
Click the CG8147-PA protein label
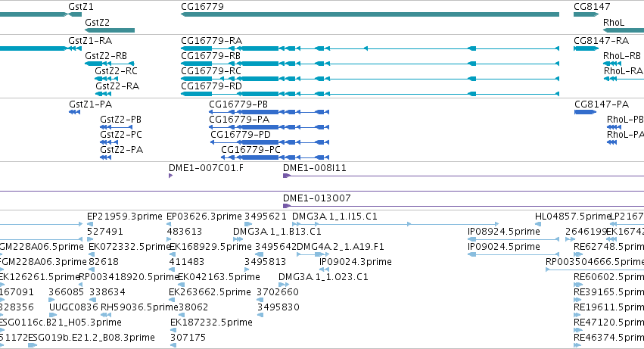(x=602, y=104)
